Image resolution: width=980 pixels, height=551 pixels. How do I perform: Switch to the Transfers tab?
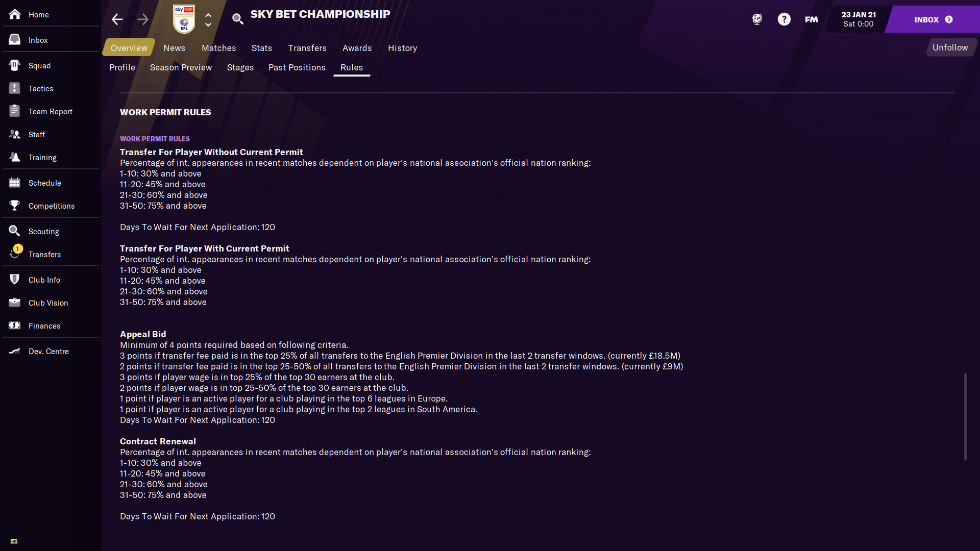308,48
